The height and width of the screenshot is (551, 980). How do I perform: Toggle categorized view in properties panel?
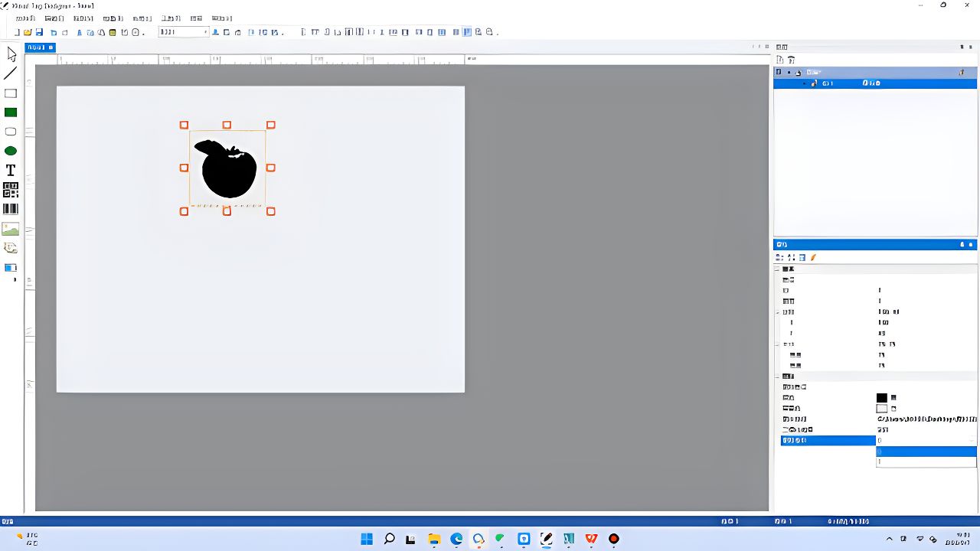coord(780,258)
